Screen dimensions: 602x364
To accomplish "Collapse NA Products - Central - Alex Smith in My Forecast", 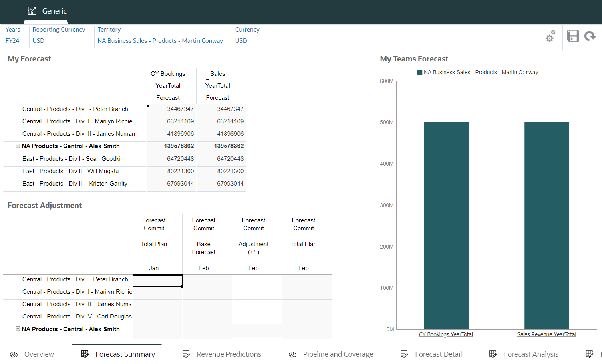I will pyautogui.click(x=18, y=146).
